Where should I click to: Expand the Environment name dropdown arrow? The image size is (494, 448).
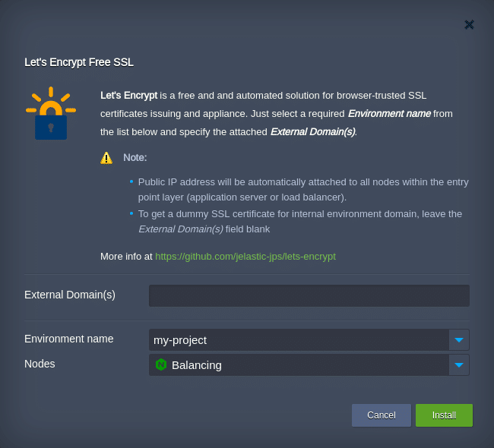(459, 339)
